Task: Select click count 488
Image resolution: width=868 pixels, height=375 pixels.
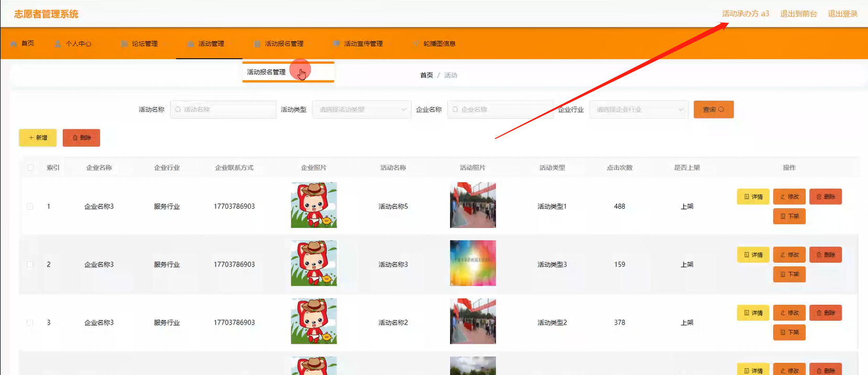Action: tap(620, 207)
